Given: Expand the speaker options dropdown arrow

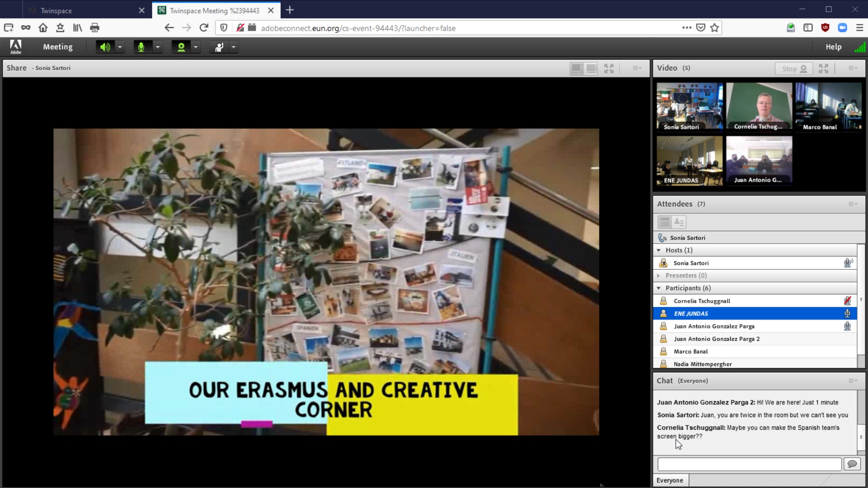Looking at the screenshot, I should (120, 47).
